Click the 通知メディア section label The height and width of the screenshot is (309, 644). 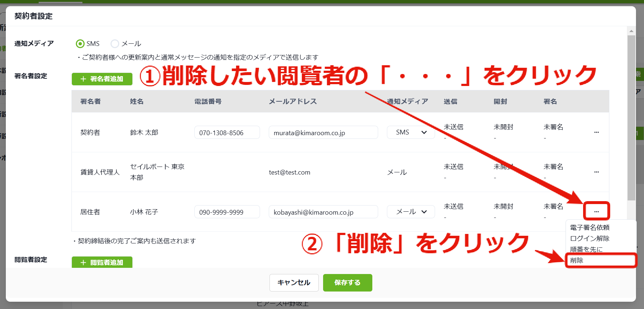(34, 43)
